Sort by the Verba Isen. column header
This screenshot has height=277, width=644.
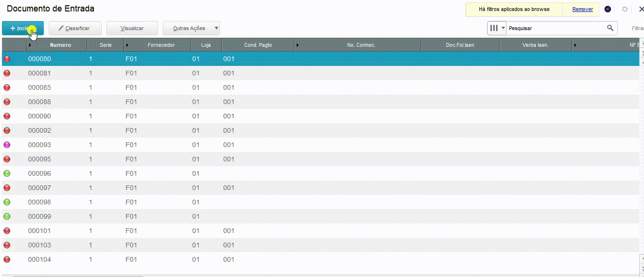(x=535, y=45)
